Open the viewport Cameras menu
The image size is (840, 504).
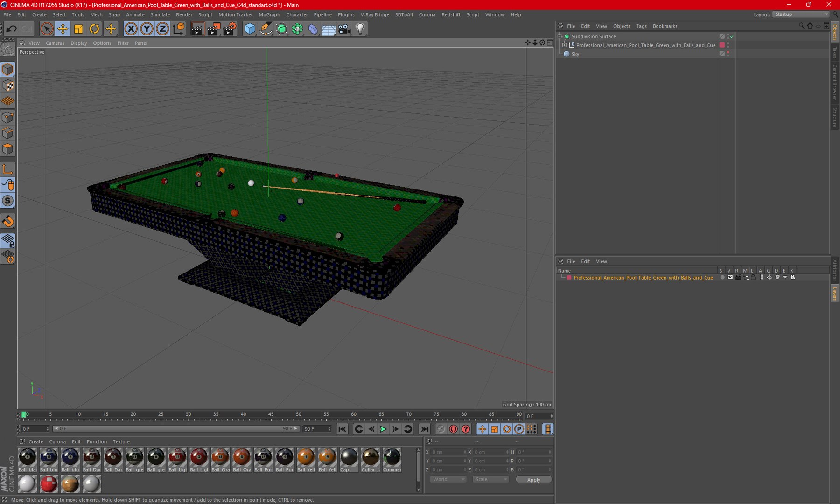pyautogui.click(x=55, y=43)
